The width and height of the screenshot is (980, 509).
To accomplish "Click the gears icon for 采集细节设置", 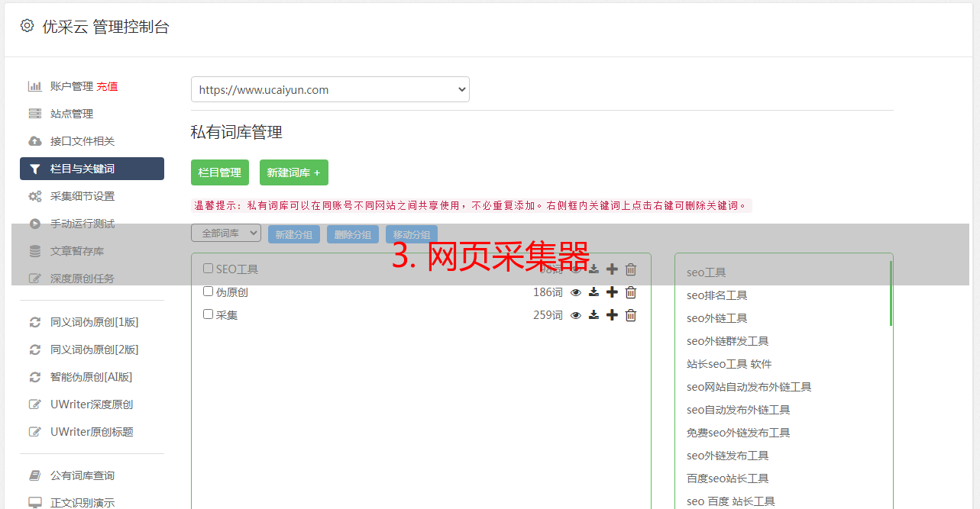I will coord(35,196).
